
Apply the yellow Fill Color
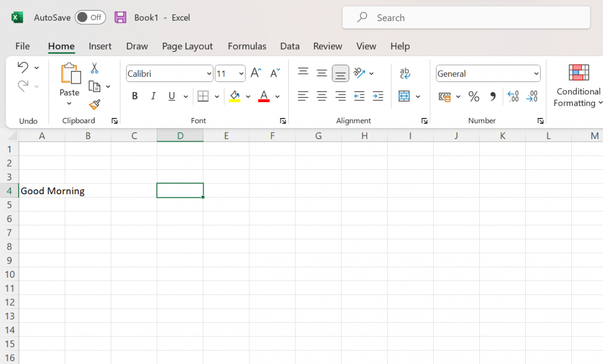click(234, 96)
